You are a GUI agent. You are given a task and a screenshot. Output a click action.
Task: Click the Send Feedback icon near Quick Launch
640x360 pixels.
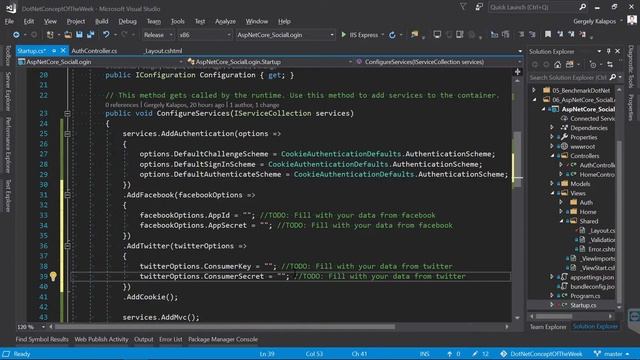tap(479, 7)
